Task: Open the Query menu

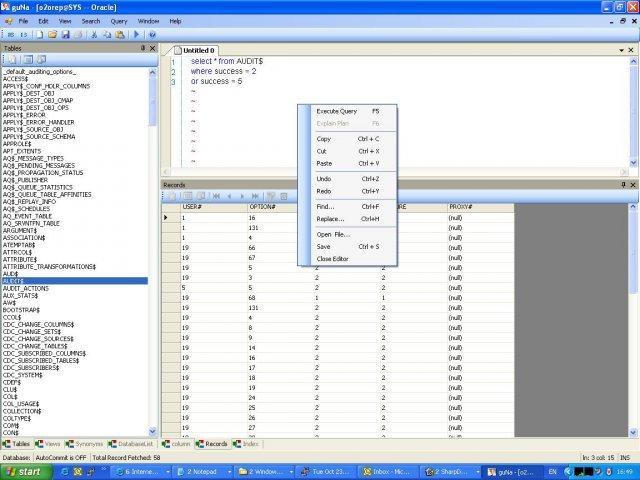Action: pos(119,21)
